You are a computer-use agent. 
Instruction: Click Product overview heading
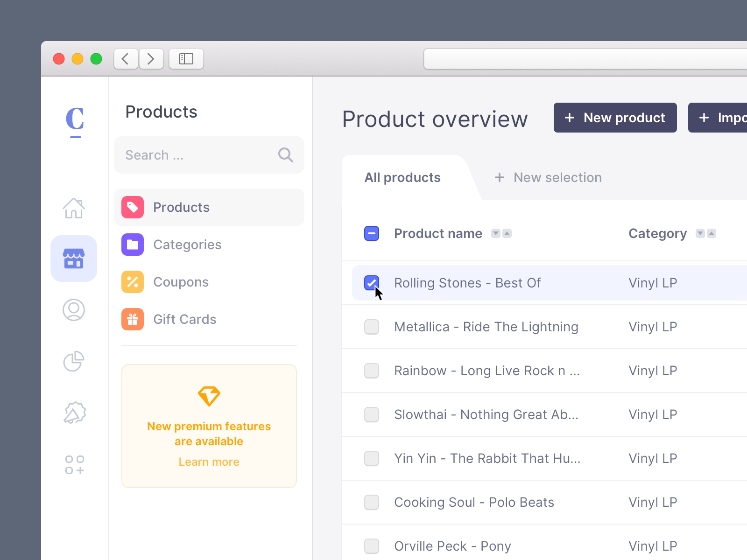[435, 119]
